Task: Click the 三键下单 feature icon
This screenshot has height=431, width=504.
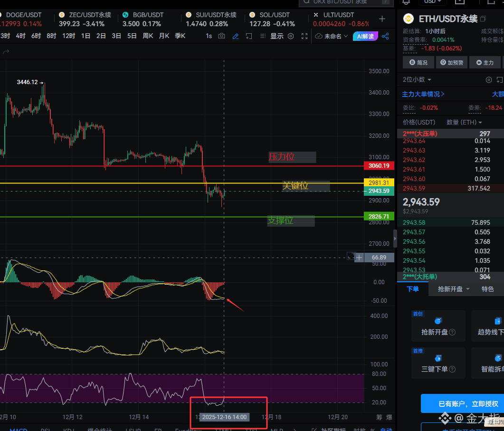Action: [x=438, y=358]
